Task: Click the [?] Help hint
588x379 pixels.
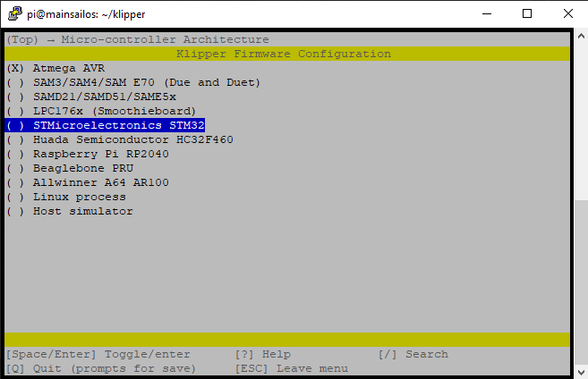Action: tap(263, 354)
